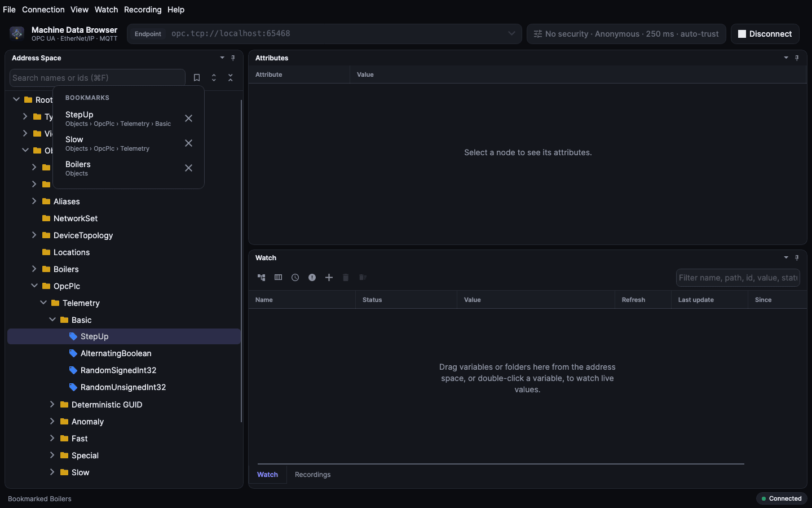
Task: Pin the Attributes panel
Action: [x=797, y=58]
